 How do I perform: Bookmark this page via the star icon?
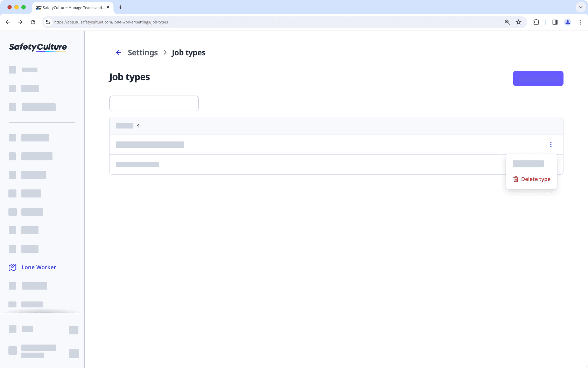(519, 22)
